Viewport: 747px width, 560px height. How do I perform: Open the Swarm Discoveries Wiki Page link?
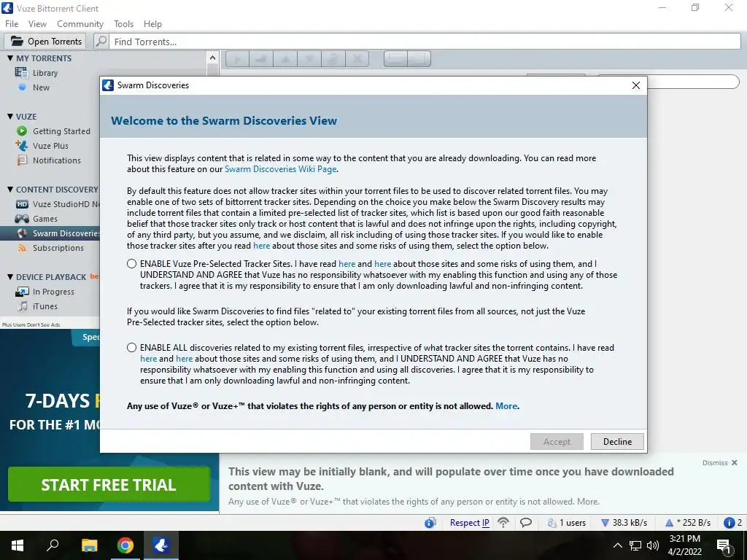(x=281, y=169)
